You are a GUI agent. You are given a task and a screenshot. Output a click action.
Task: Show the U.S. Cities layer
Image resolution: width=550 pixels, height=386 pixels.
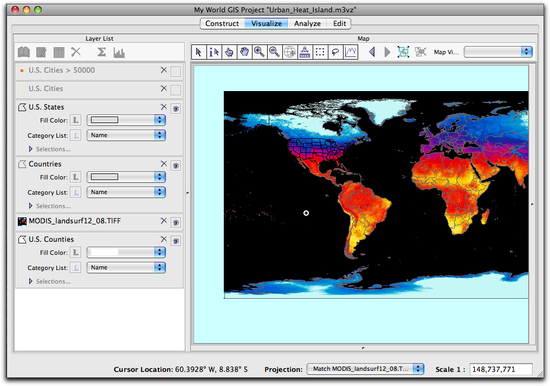click(176, 90)
